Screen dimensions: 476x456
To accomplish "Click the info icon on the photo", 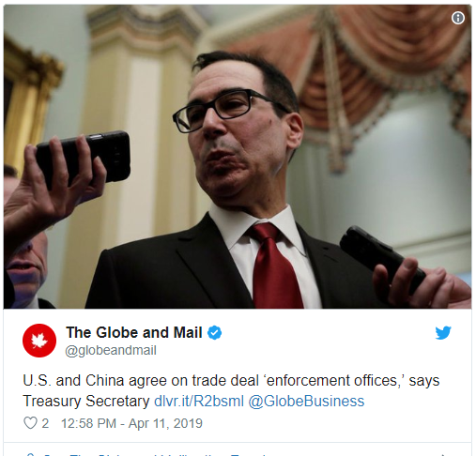I will pyautogui.click(x=458, y=18).
